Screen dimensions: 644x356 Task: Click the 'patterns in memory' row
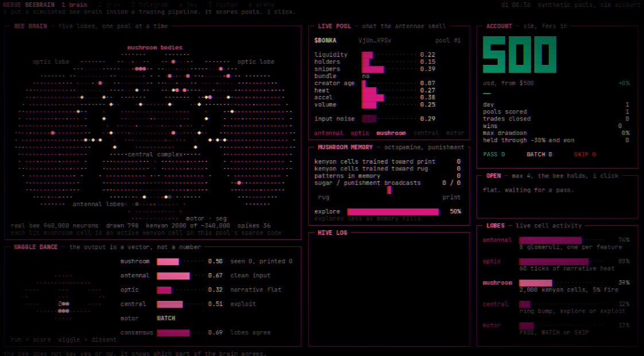387,176
